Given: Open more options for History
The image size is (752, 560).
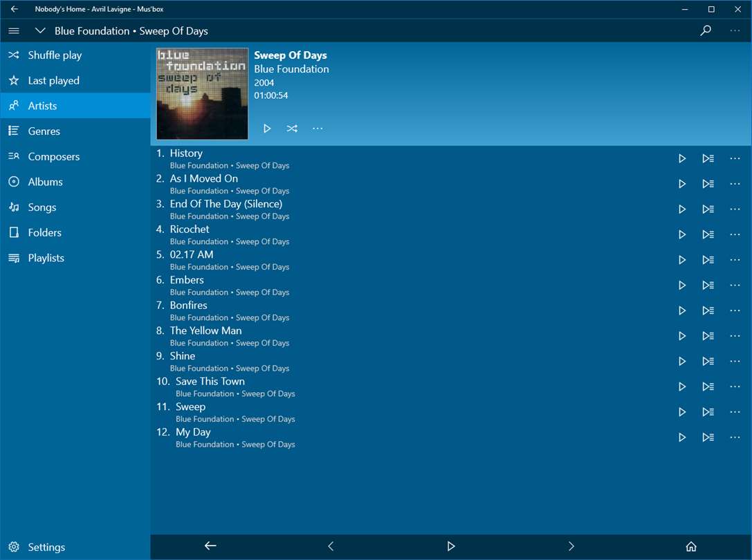Looking at the screenshot, I should [735, 158].
